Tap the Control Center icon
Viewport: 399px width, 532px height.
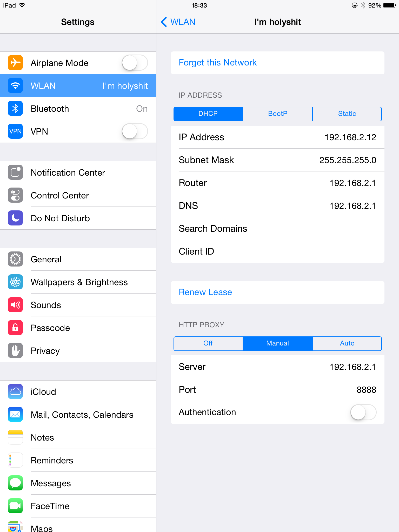(15, 195)
